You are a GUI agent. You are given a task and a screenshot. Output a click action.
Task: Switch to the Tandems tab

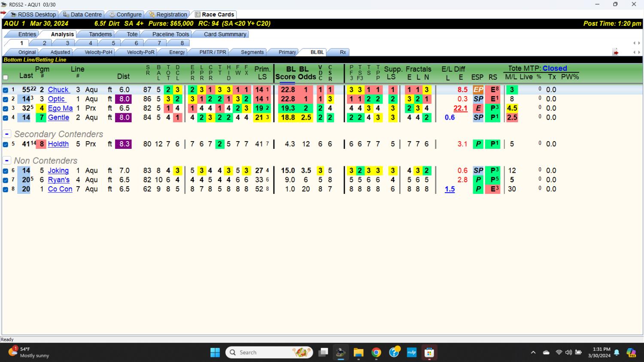point(100,34)
